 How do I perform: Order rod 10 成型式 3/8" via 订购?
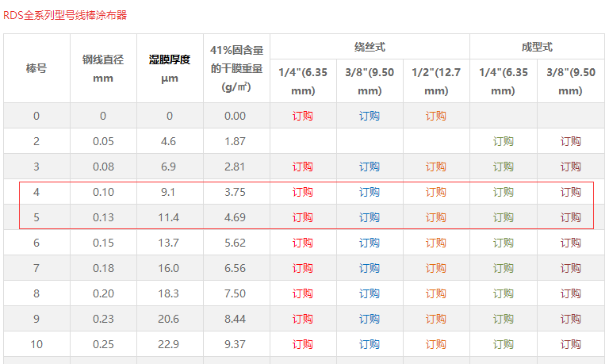571,344
